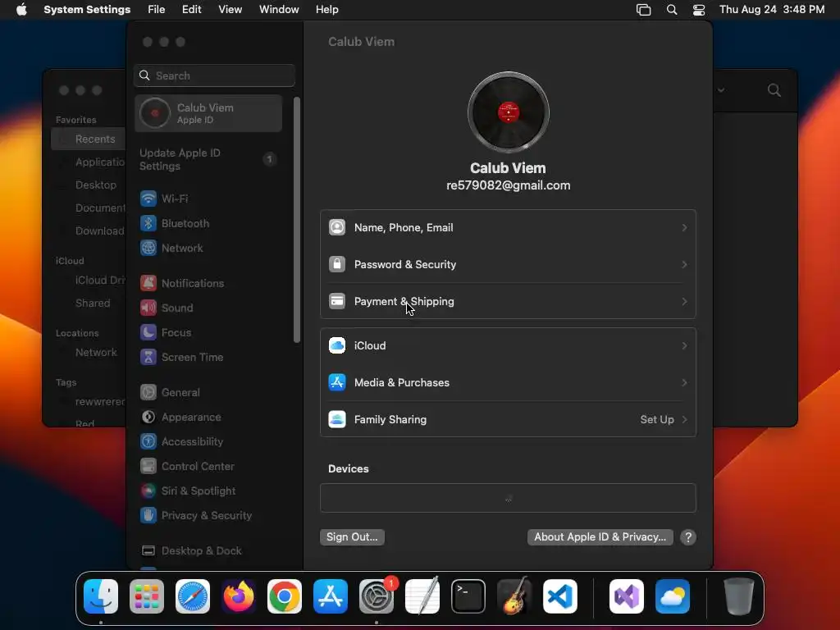Open Firefox from the Dock

tap(239, 596)
